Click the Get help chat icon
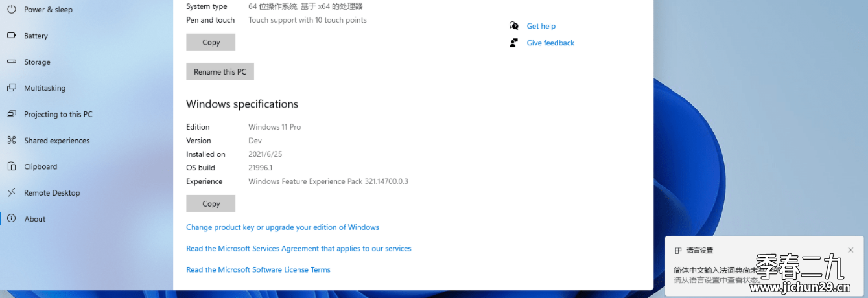Image resolution: width=868 pixels, height=298 pixels. click(x=514, y=26)
